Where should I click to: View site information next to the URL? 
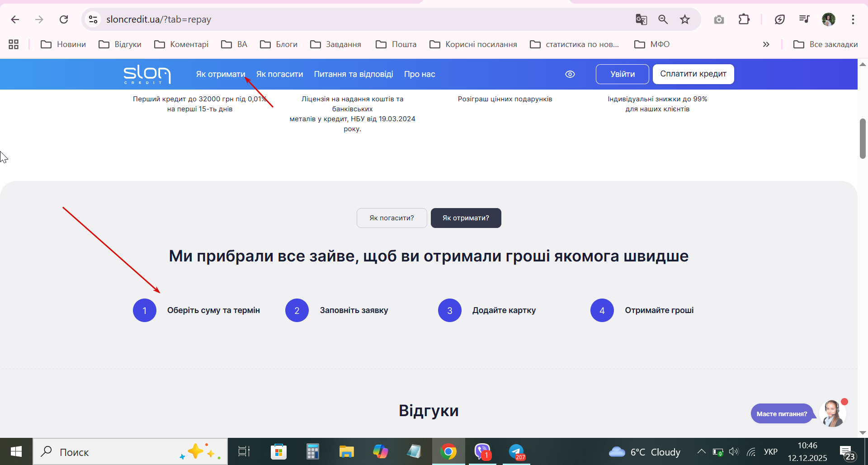tap(93, 19)
